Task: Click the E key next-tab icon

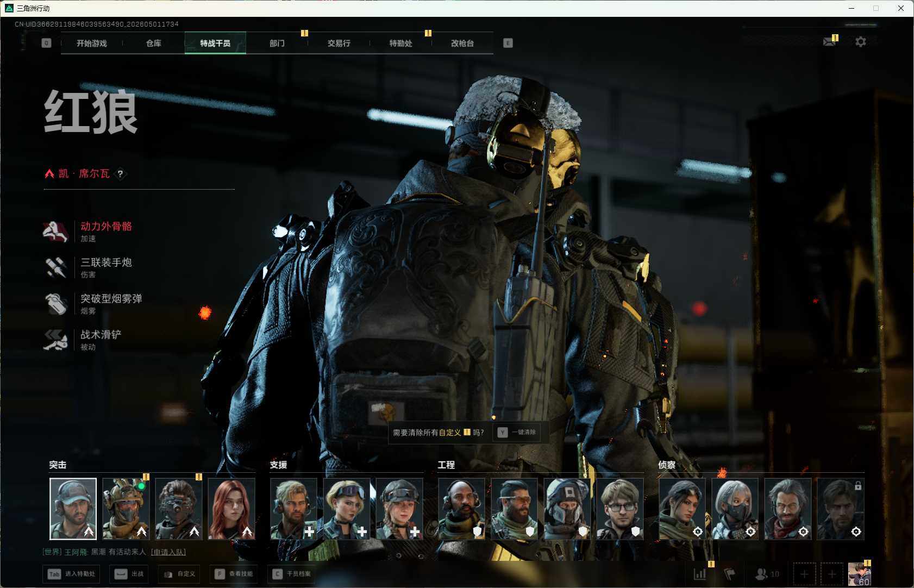Action: tap(508, 43)
